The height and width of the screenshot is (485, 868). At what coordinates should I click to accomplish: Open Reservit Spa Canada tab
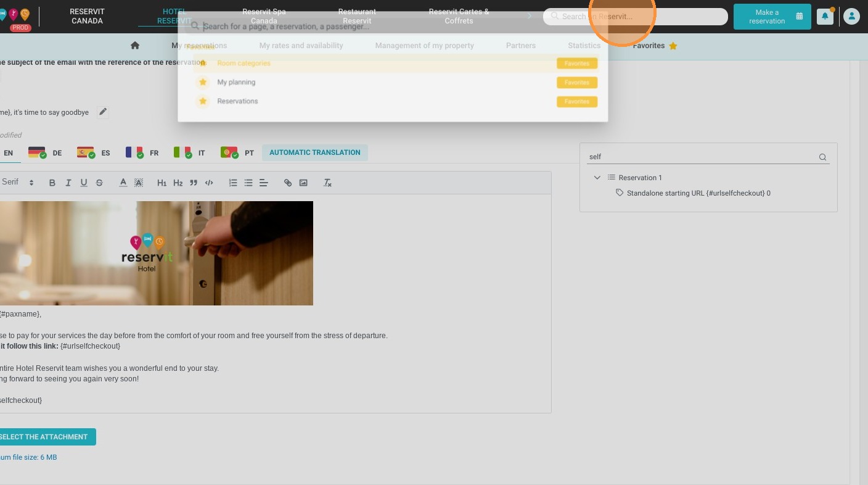[x=264, y=16]
